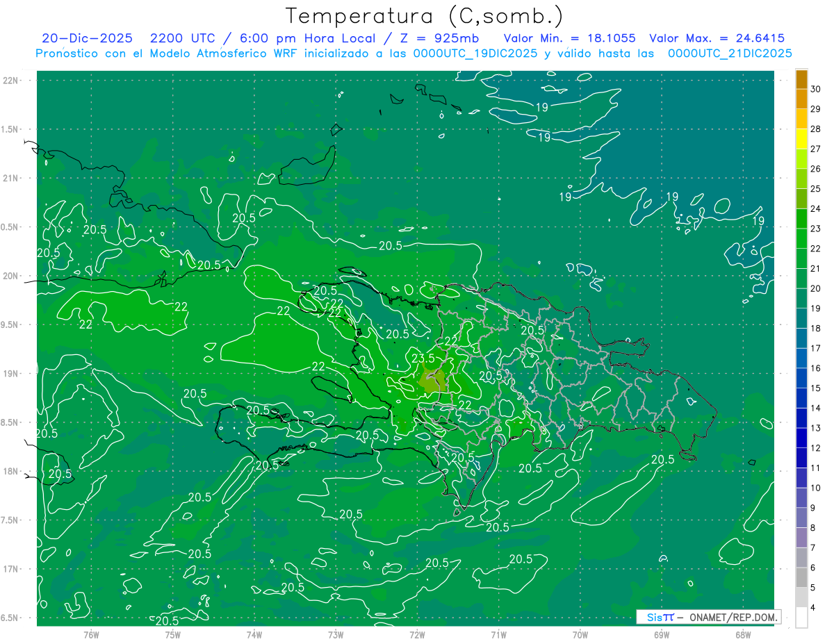Click the '21' color bar label

click(816, 269)
